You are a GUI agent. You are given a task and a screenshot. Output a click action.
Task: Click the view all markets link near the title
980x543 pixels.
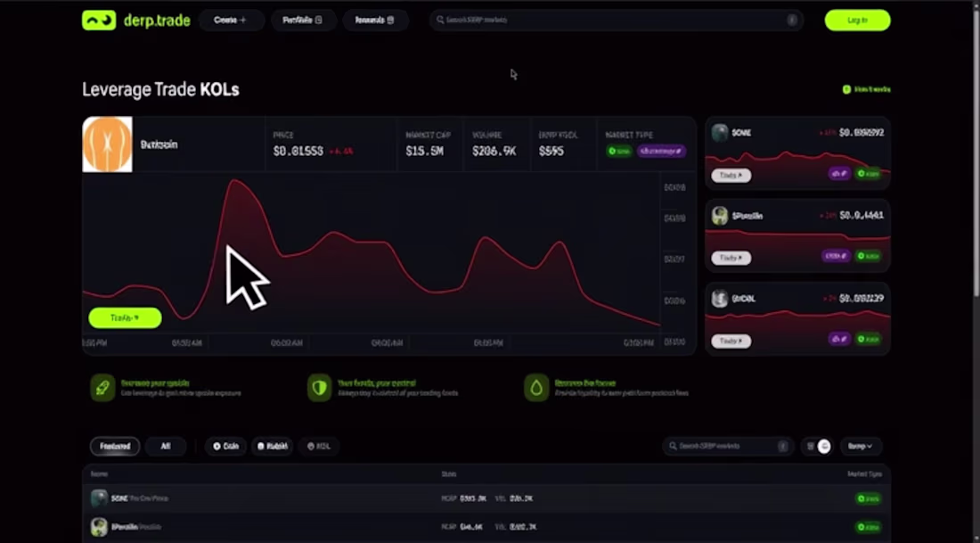(866, 89)
